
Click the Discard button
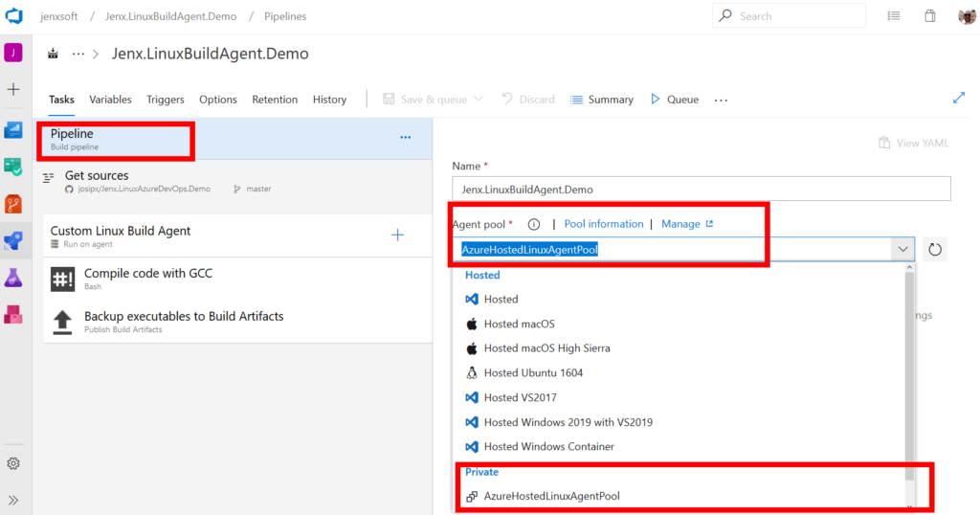528,100
